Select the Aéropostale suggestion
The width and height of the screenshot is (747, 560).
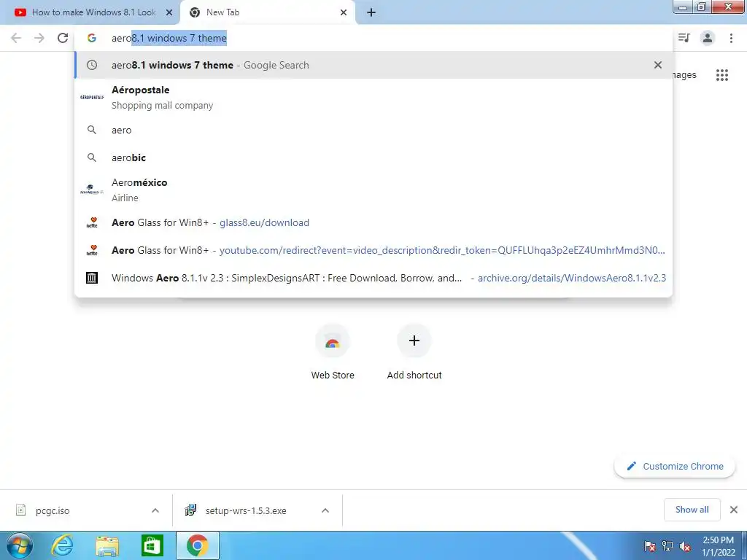[x=373, y=98]
